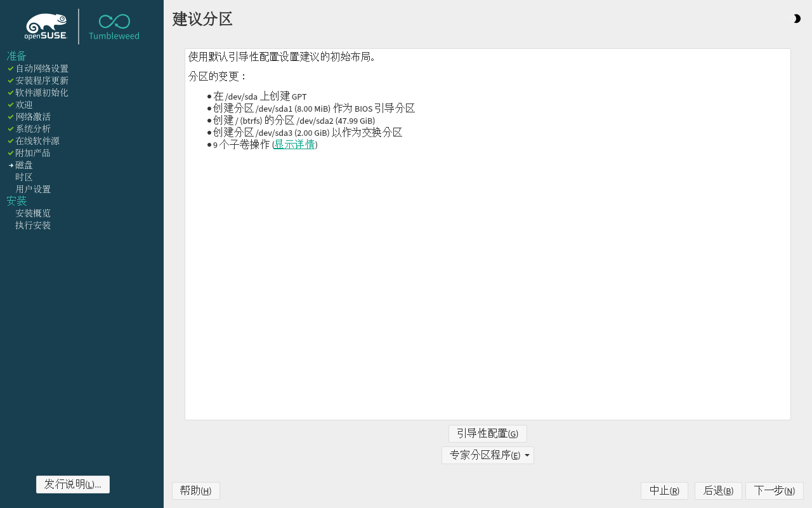Click the green checkmark beside 系统分析
812x508 pixels.
coord(10,129)
